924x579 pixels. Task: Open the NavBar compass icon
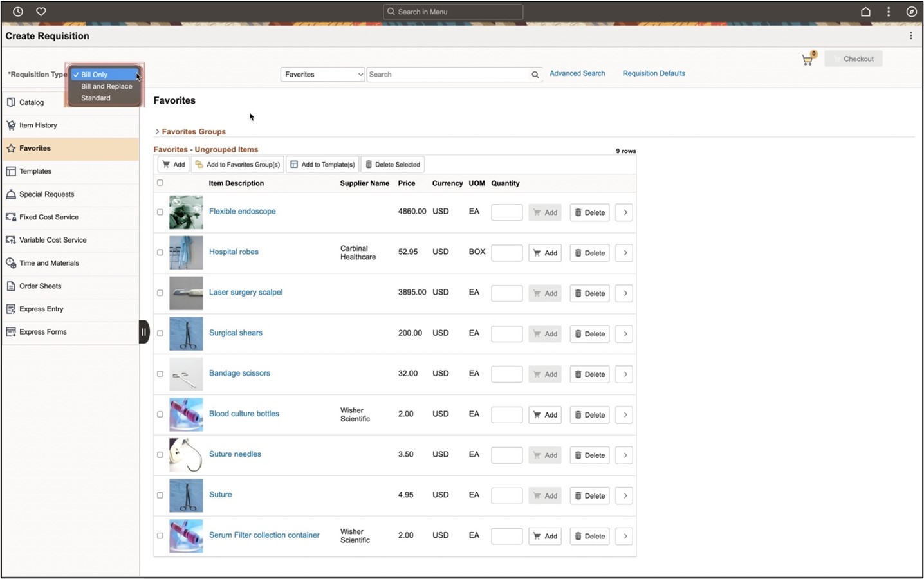[911, 12]
